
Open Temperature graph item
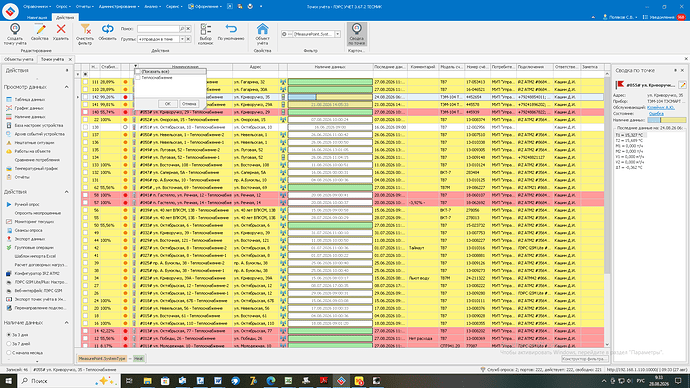click(36, 168)
